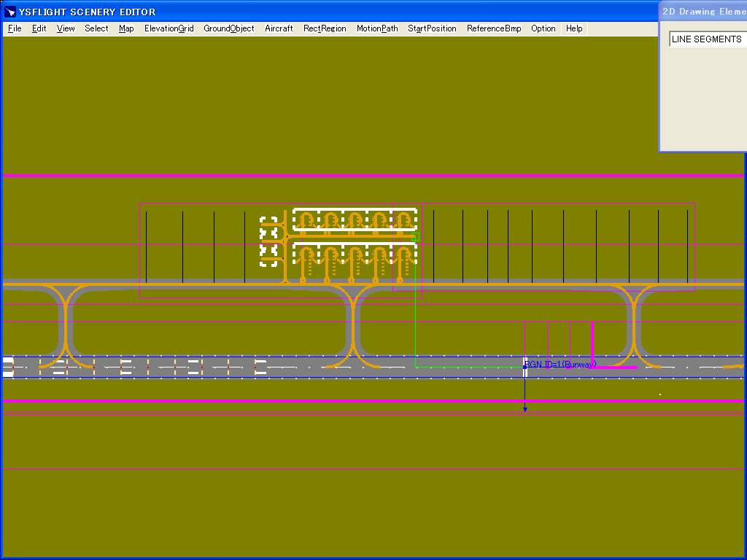The width and height of the screenshot is (747, 560).
Task: Open the StartPosition menu
Action: coord(432,28)
